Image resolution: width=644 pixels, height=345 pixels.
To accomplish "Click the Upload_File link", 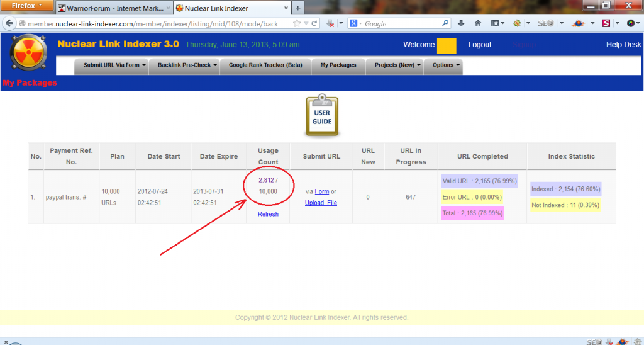I will coord(321,203).
